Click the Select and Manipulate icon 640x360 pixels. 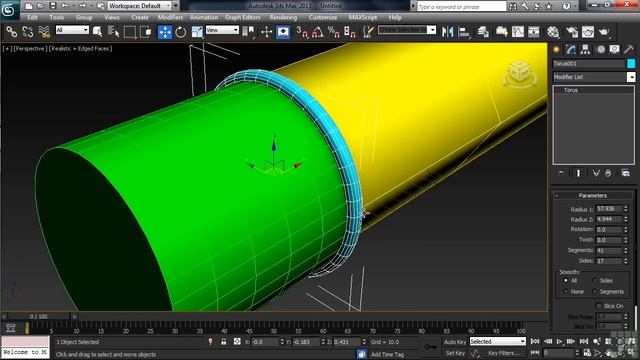point(283,32)
